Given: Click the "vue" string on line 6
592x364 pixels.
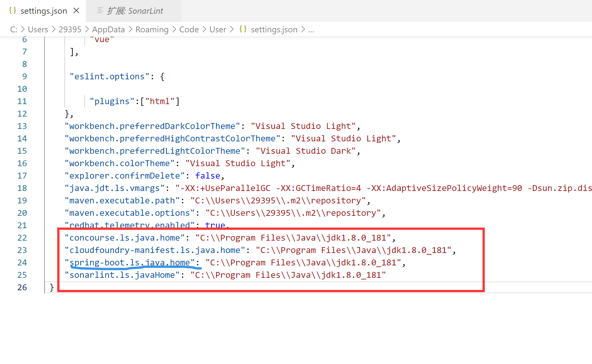Looking at the screenshot, I should coord(102,40).
